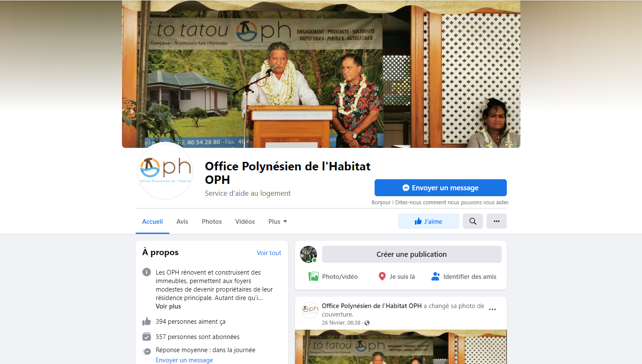Open the post's three-dots options menu
The image size is (642, 364).
coord(492,309)
